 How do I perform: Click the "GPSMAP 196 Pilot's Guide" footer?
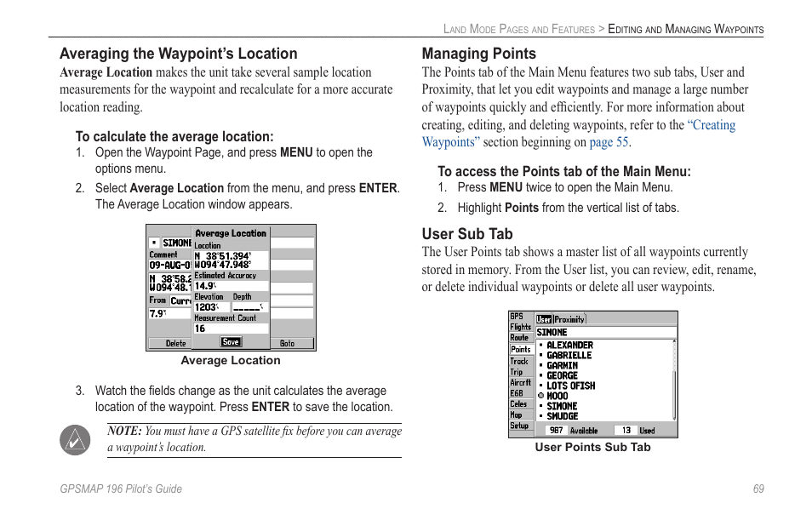tap(121, 489)
